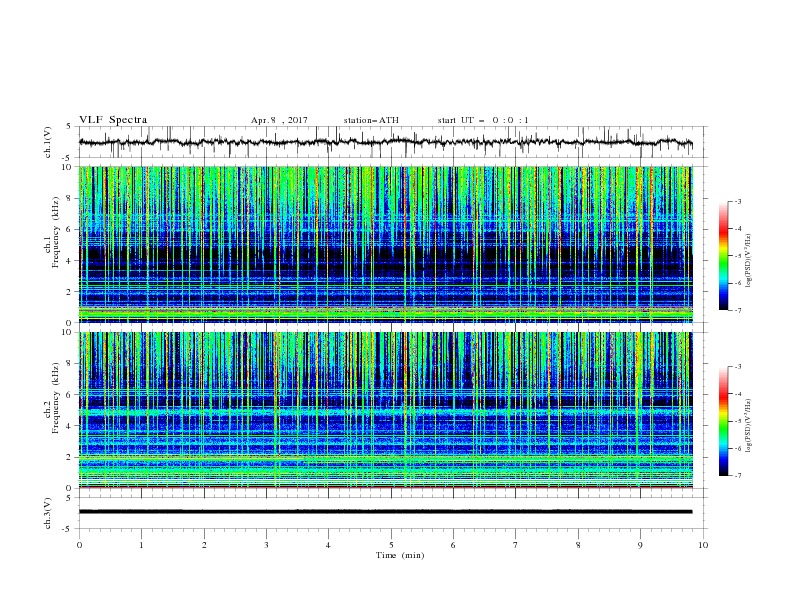Select the ch.2 color bar "log(PSD)(V²/Hz)" label
792x612 pixels.
pos(748,426)
